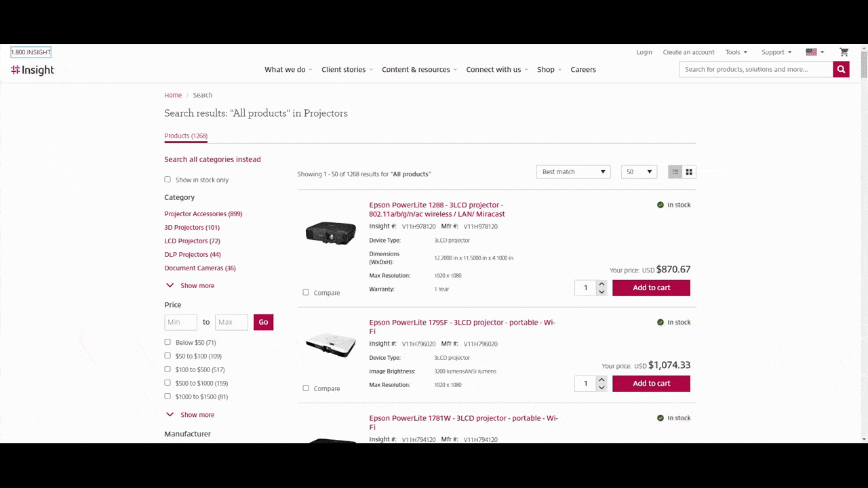Click the 1.800.INSIGHT phone link

(x=31, y=52)
